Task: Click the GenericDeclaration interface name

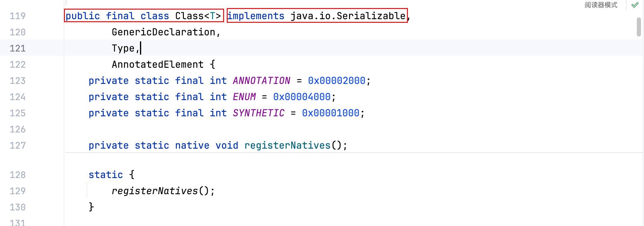Action: 163,32
